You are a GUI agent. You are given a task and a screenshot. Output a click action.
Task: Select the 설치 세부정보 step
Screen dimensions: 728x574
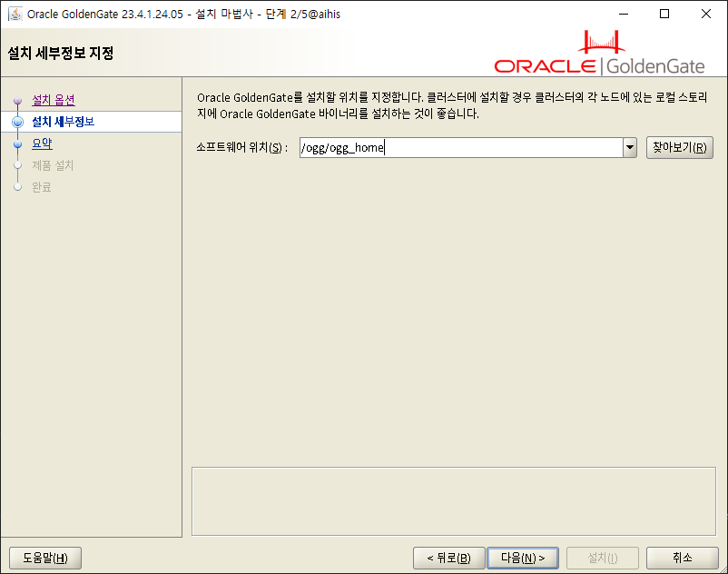[x=64, y=122]
